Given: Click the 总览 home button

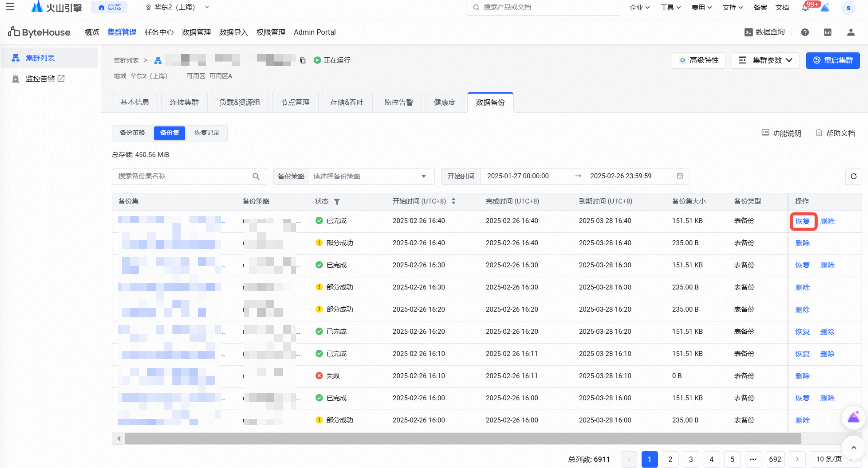Looking at the screenshot, I should tap(109, 7).
